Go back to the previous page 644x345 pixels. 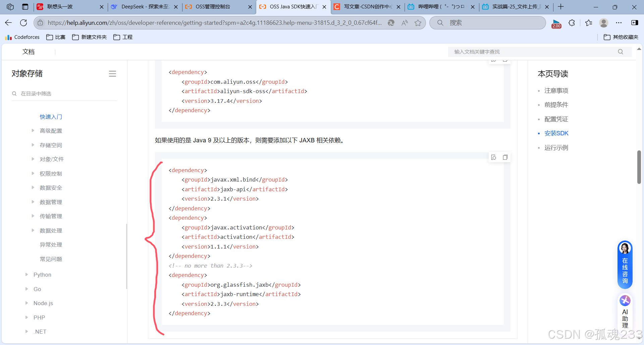click(8, 23)
